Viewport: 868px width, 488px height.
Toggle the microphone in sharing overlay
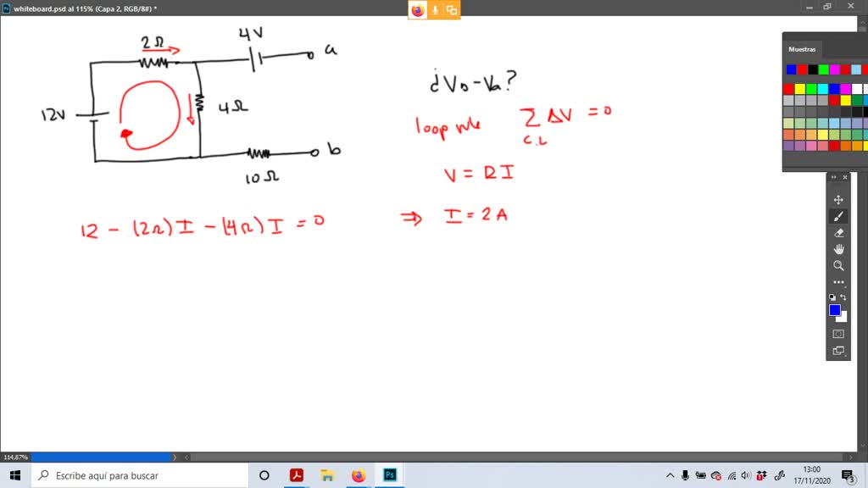(x=435, y=10)
